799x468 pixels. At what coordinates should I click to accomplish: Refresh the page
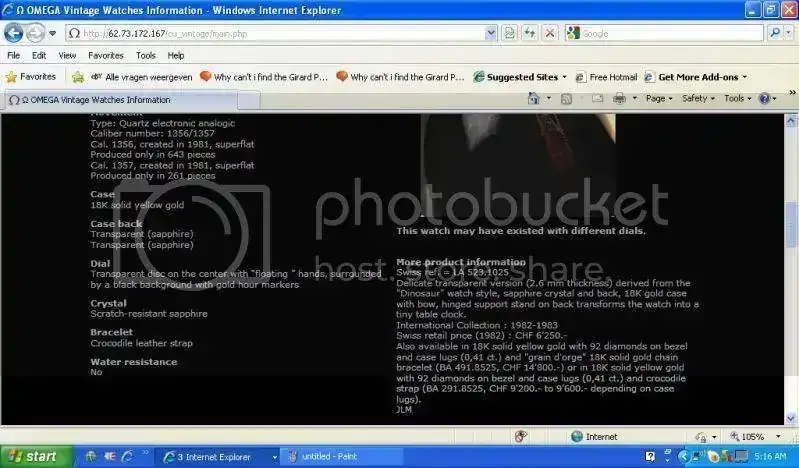[529, 34]
